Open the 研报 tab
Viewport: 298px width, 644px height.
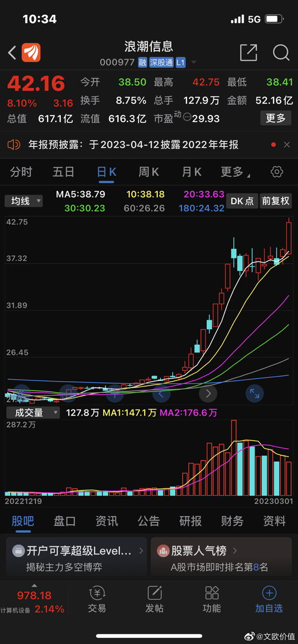[191, 521]
